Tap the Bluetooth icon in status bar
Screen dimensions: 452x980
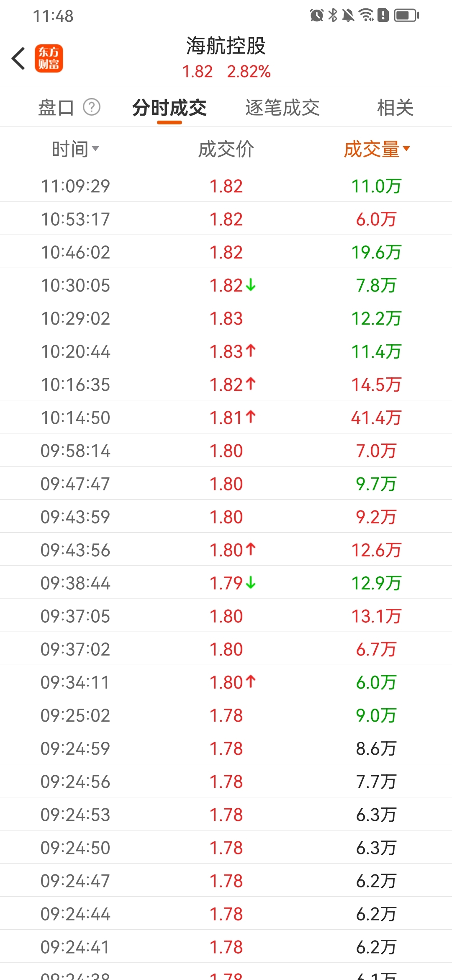click(x=333, y=15)
